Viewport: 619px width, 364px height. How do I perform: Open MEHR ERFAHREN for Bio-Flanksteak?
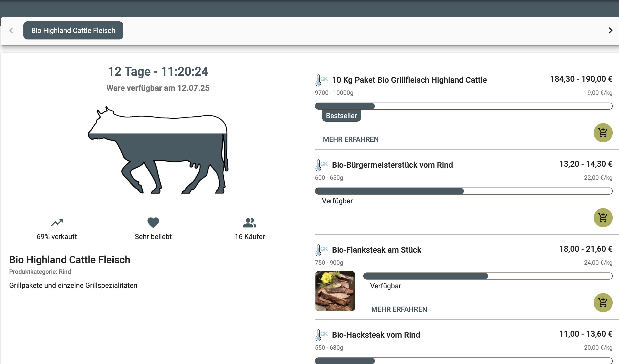click(399, 309)
